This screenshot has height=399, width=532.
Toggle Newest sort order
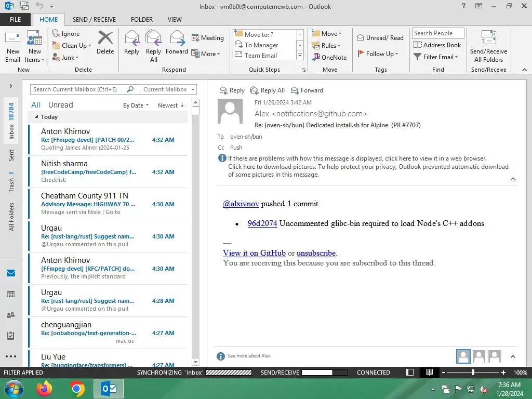tap(170, 105)
